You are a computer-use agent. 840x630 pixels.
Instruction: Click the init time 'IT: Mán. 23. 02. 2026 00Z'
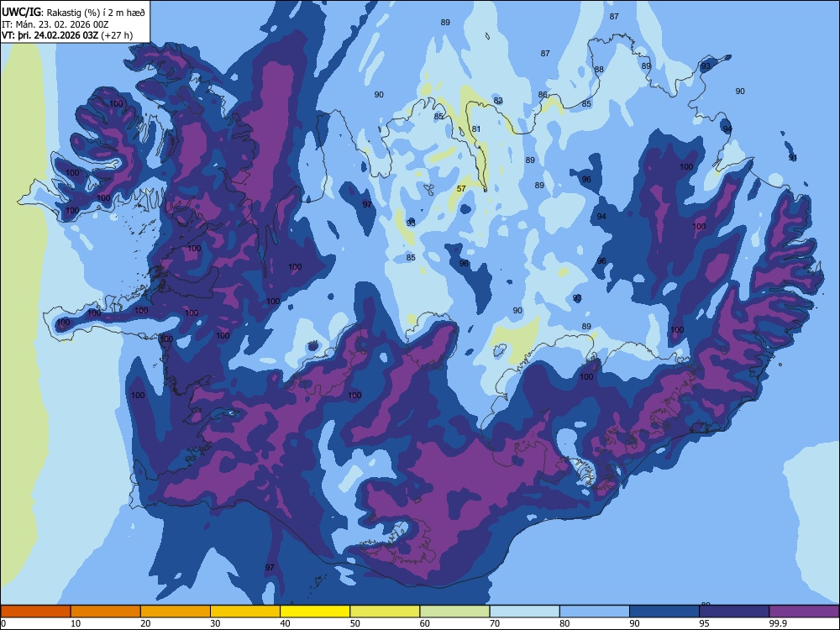pyautogui.click(x=55, y=24)
